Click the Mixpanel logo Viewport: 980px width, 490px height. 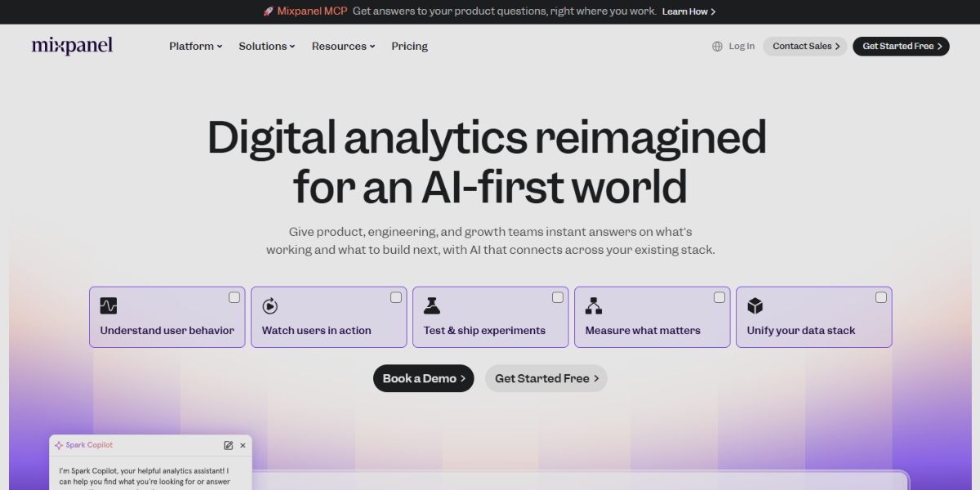(x=72, y=46)
